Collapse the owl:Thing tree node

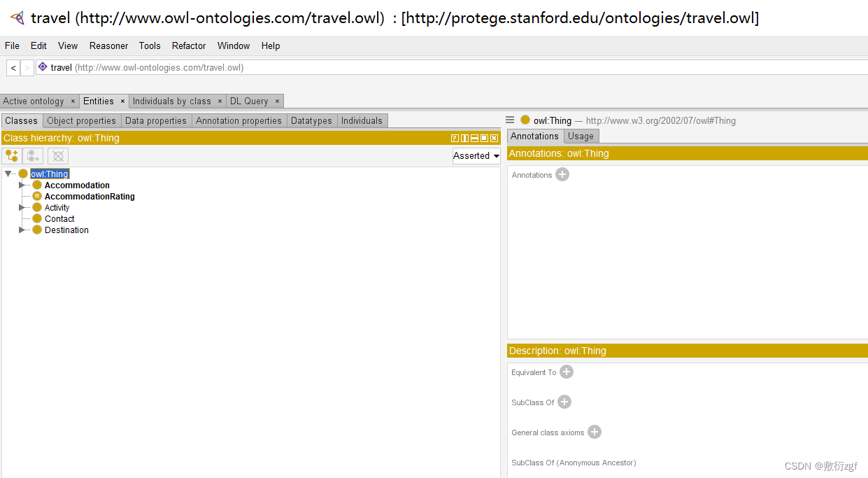[8, 174]
